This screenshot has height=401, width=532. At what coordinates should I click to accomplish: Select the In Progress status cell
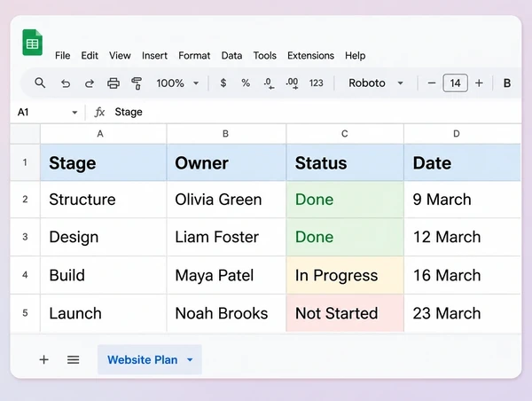pyautogui.click(x=345, y=275)
